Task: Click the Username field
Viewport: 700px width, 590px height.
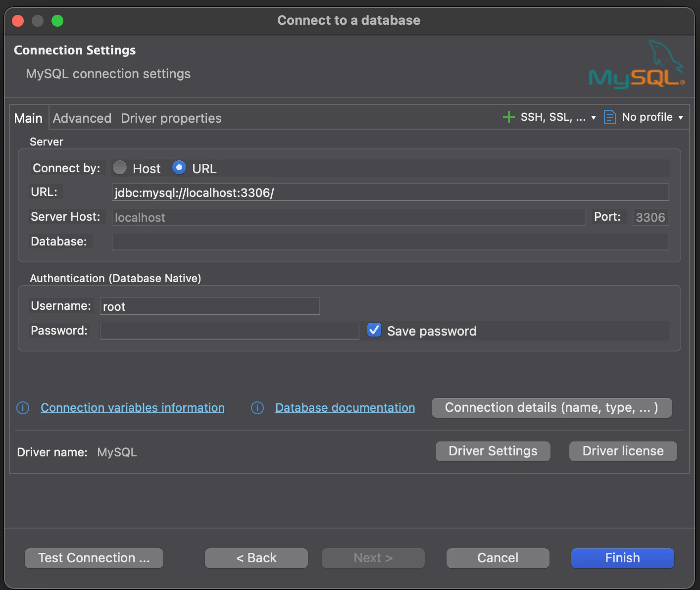Action: click(210, 306)
